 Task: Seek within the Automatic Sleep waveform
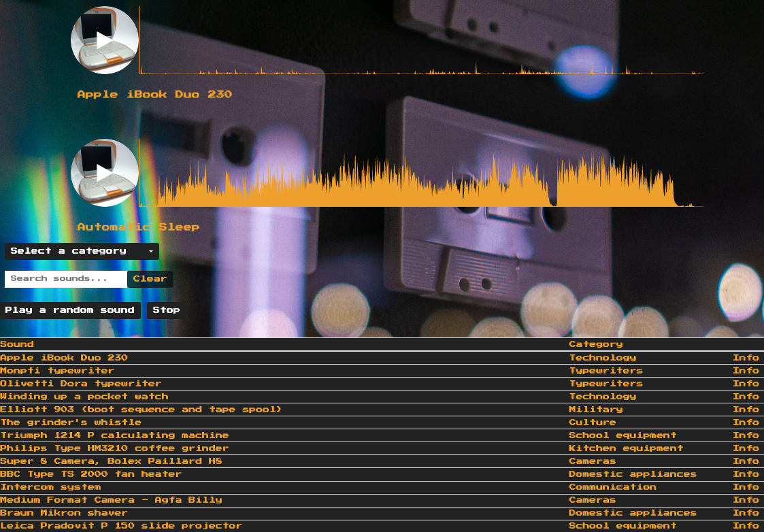[x=421, y=173]
